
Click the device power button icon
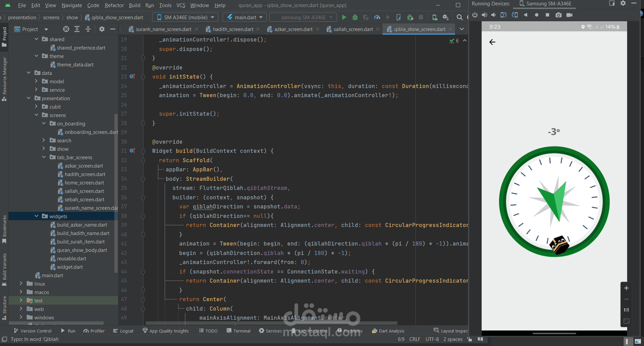click(x=475, y=15)
